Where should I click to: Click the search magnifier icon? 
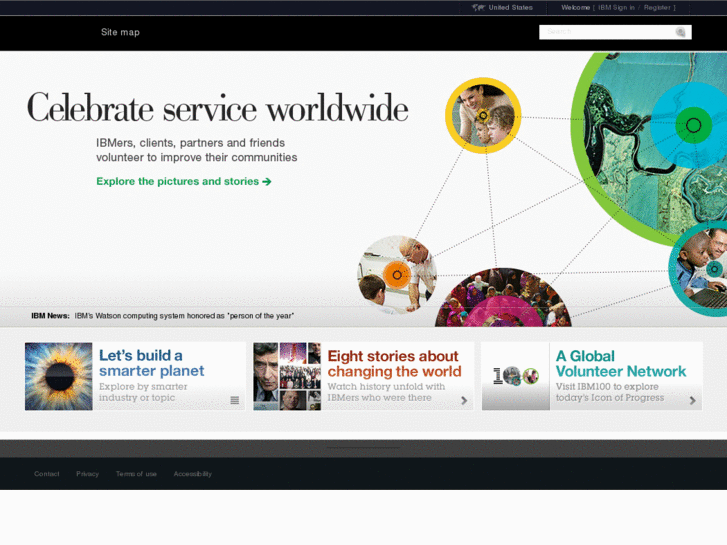pyautogui.click(x=680, y=32)
